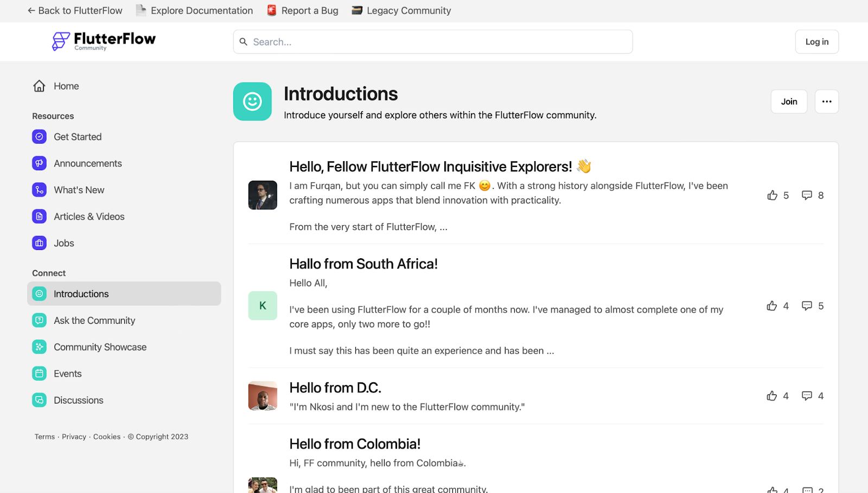Click the Legacy Community icon
The image size is (868, 493).
(x=357, y=10)
